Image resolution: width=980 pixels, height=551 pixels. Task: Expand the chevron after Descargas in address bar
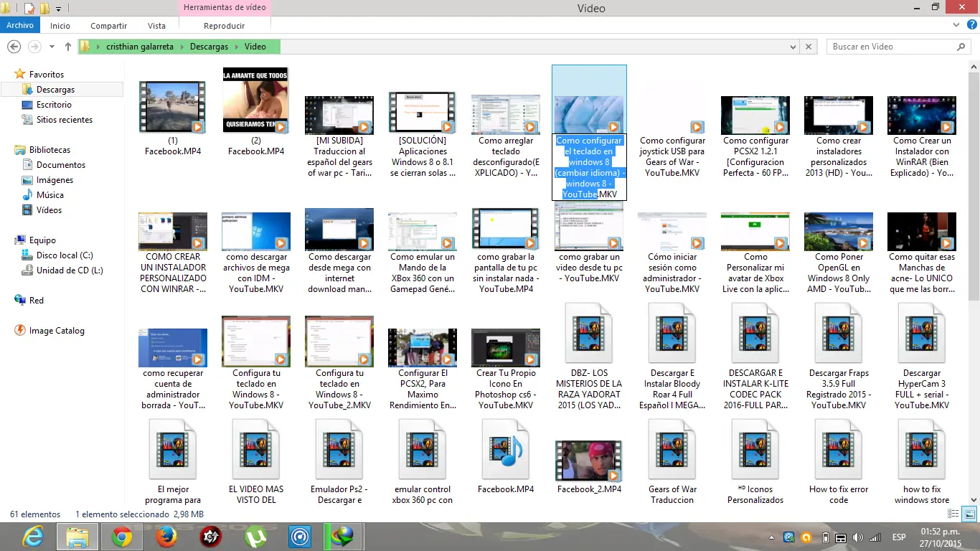pos(237,47)
